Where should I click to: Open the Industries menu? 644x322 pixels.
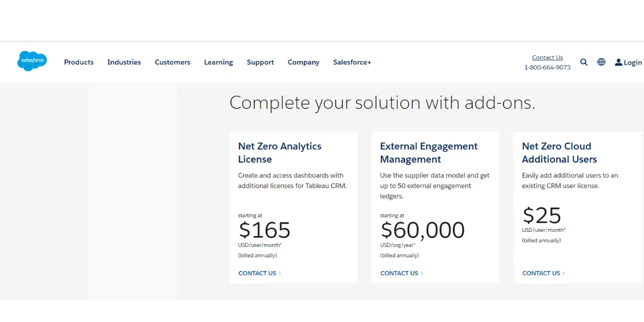124,62
